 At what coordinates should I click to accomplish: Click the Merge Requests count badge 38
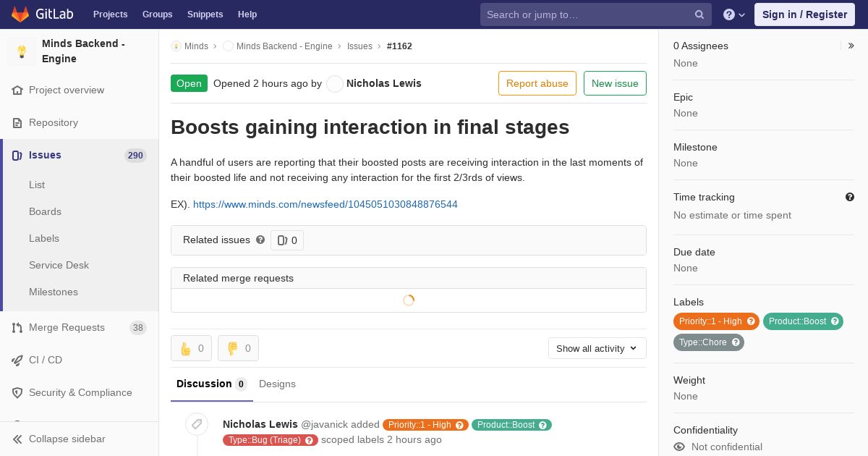(x=137, y=328)
